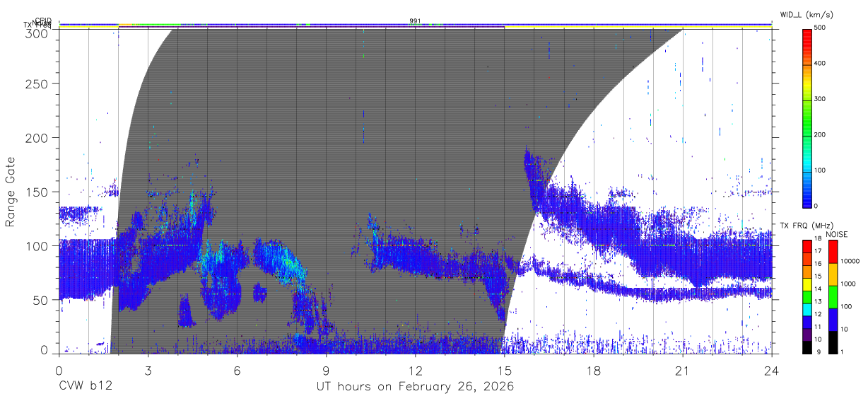The image size is (868, 401).
Task: Click the '10000' label in the NOISE legend
Action: [x=850, y=261]
